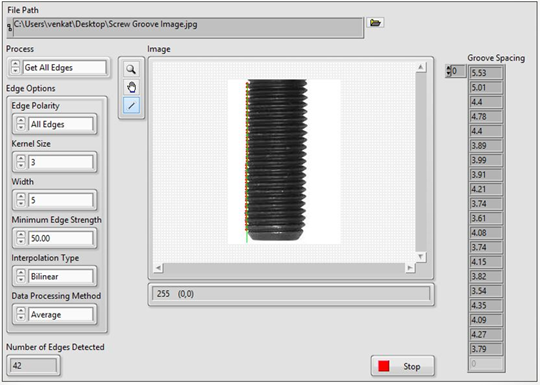Select Groove Spacing value 3.89
This screenshot has height=385, width=540.
(x=486, y=146)
